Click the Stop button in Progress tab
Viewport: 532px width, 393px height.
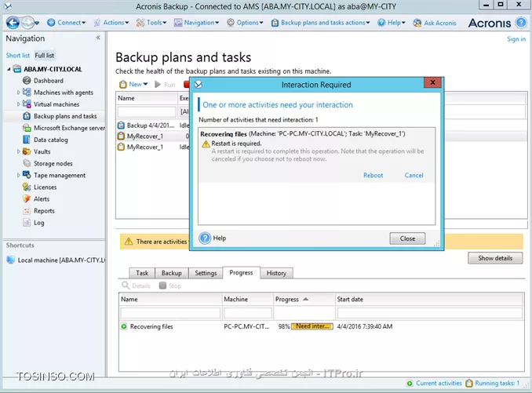(x=170, y=286)
